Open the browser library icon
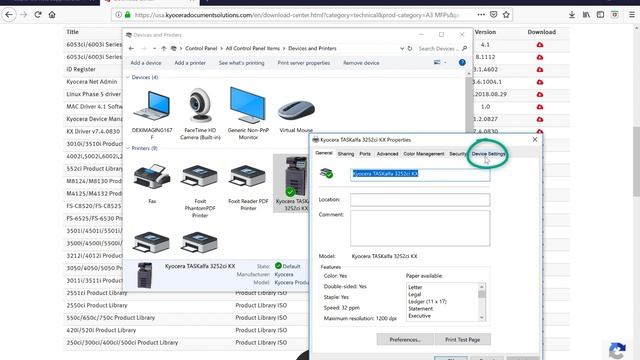 click(x=586, y=15)
